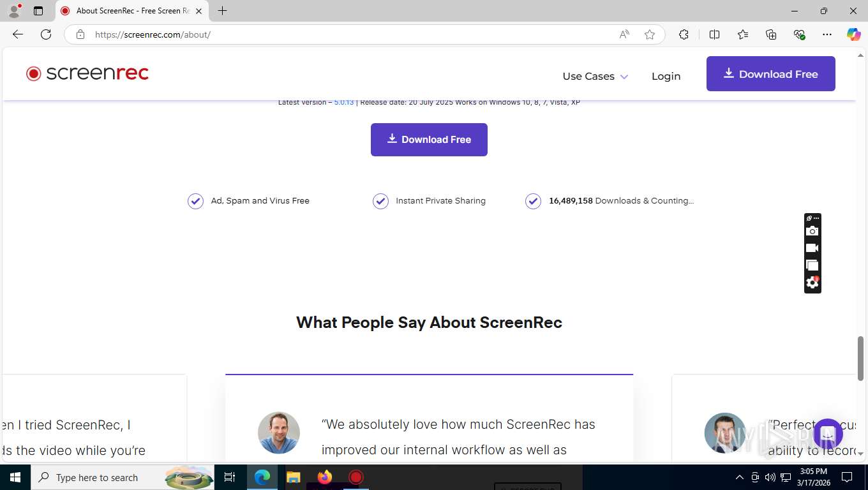Viewport: 868px width, 490px height.
Task: Click What People Say About ScreenRec heading
Action: click(x=429, y=322)
